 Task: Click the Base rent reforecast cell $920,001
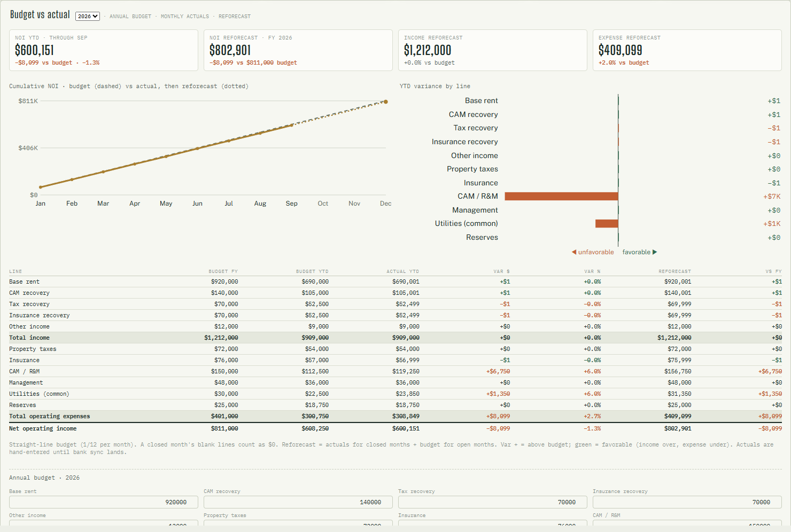678,281
